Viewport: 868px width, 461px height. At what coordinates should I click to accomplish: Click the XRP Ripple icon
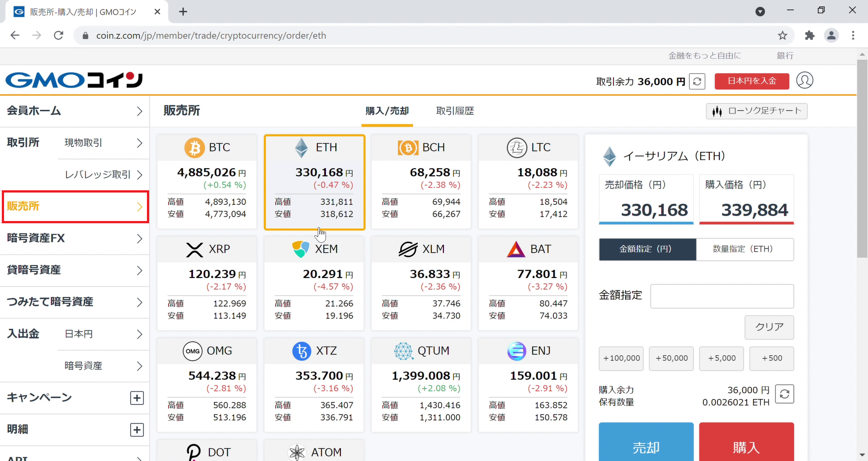click(x=193, y=249)
